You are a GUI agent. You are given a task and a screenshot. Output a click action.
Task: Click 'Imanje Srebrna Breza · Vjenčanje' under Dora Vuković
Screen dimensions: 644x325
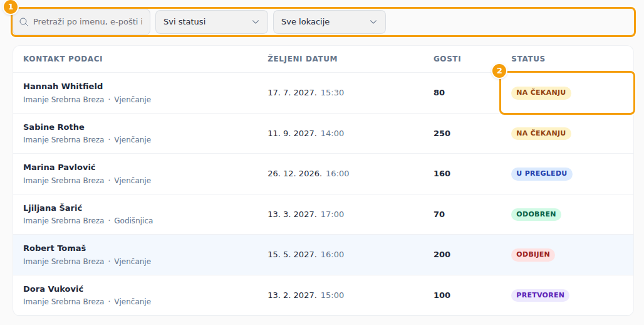click(87, 302)
